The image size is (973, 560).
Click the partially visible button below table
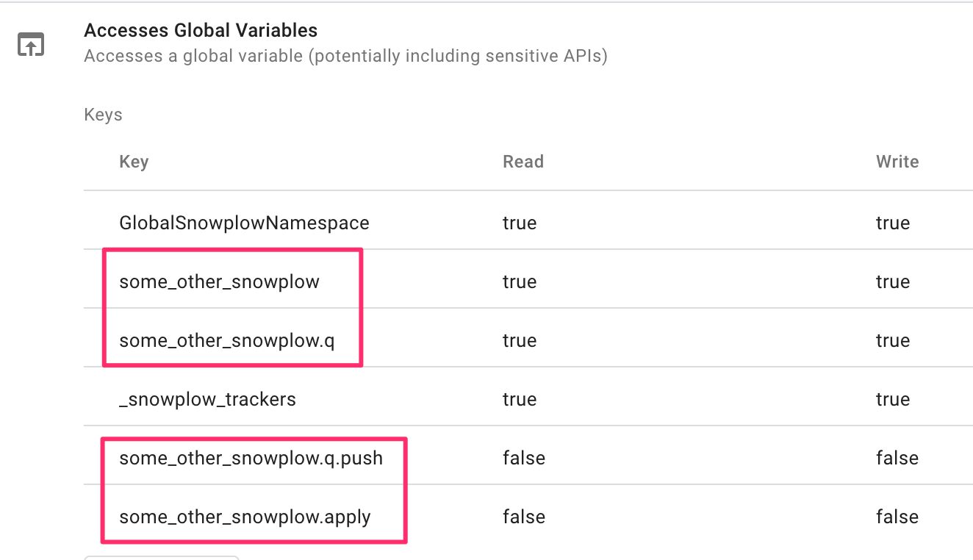(162, 558)
